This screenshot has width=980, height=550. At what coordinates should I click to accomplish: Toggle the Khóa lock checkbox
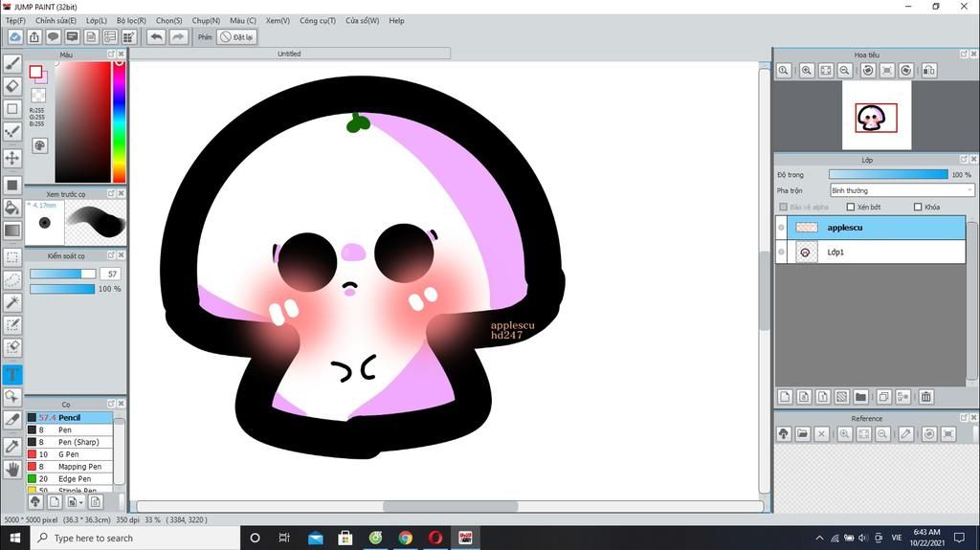918,207
